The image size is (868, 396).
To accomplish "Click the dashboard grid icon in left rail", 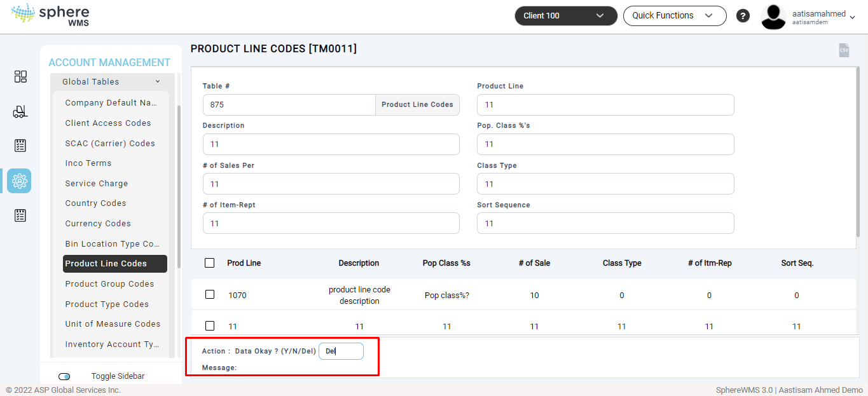I will coord(20,77).
